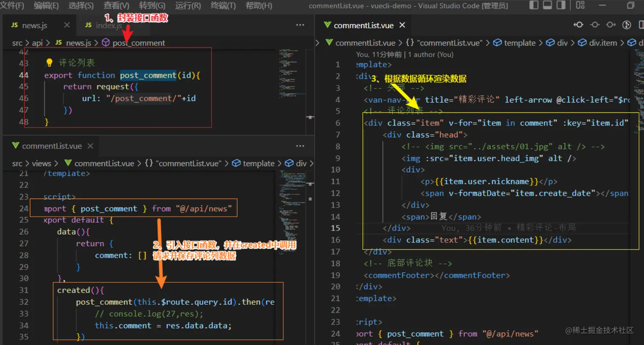The height and width of the screenshot is (345, 644).
Task: Click the cube icon beside div in lower-left breadcrumb
Action: click(289, 163)
